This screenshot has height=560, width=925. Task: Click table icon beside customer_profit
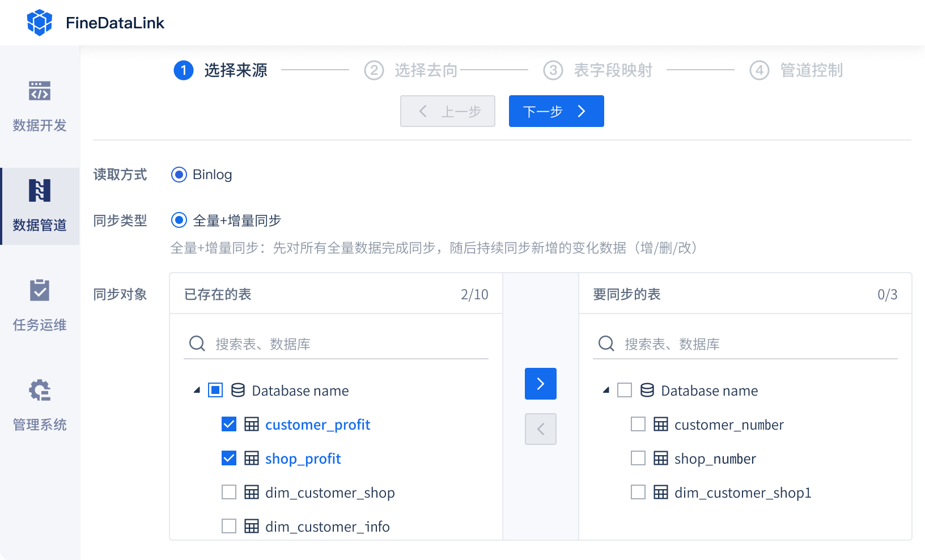[252, 424]
